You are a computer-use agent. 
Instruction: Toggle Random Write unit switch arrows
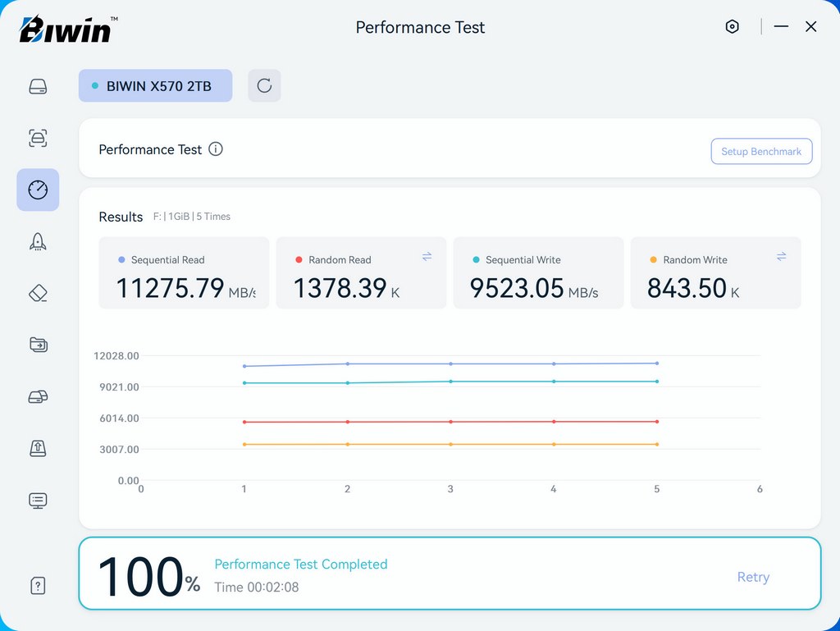(x=781, y=257)
